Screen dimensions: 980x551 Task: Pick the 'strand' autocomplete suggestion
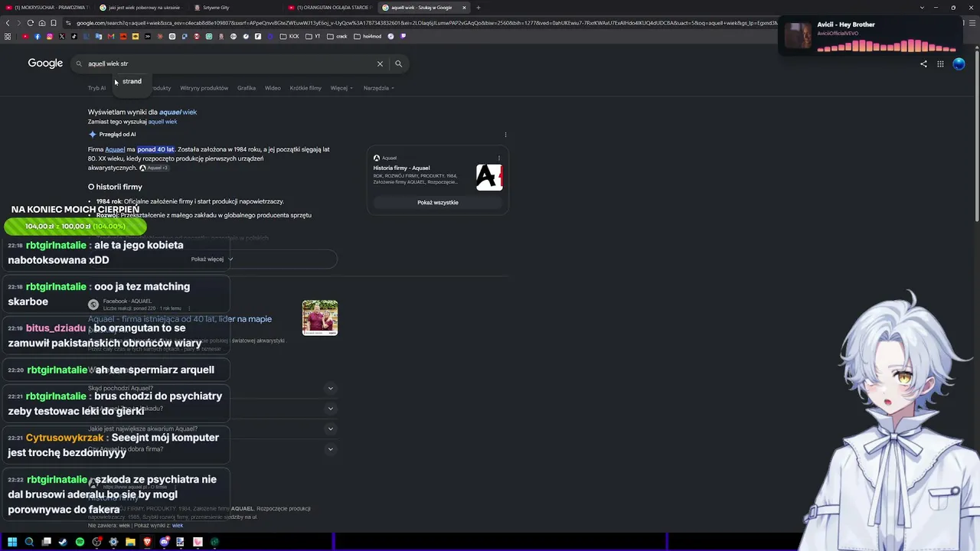[x=132, y=81]
